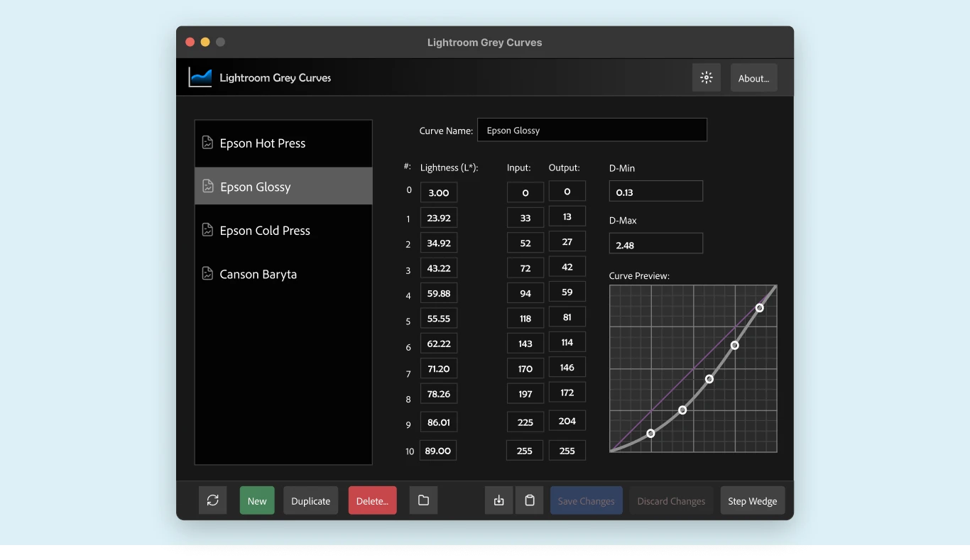970x560 pixels.
Task: Click Output cell showing 204
Action: coord(567,421)
